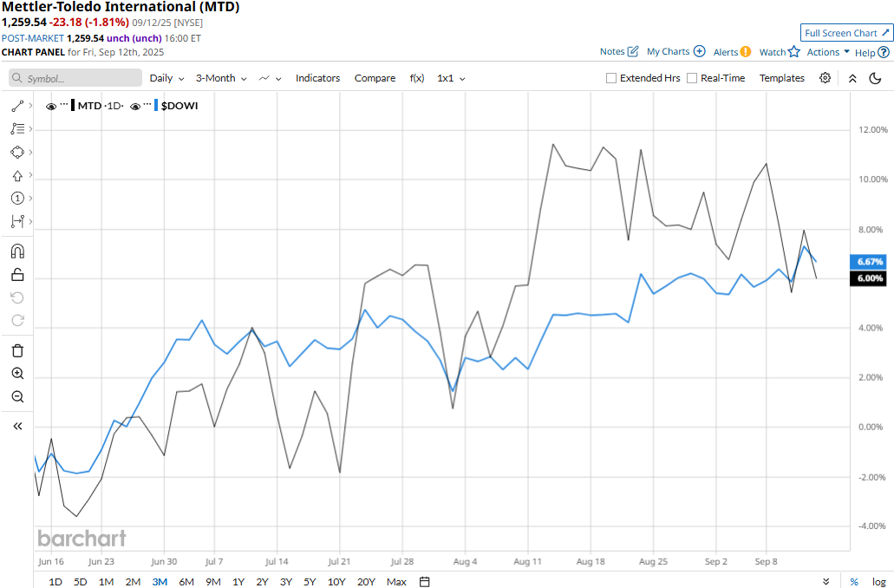Screen dimensions: 894x588
Task: Select the measure/range tool
Action: (x=17, y=221)
